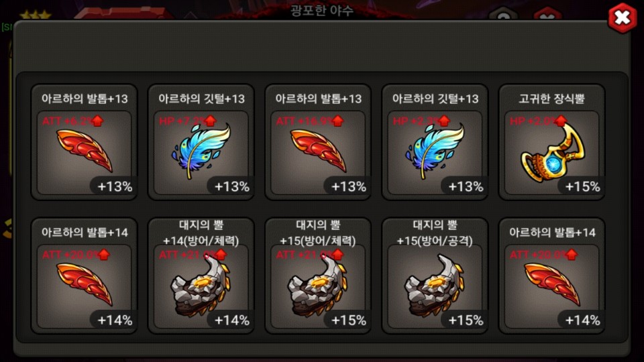Click the +15% badge on 고귀한 장식뿔
The image size is (644, 362).
(582, 187)
